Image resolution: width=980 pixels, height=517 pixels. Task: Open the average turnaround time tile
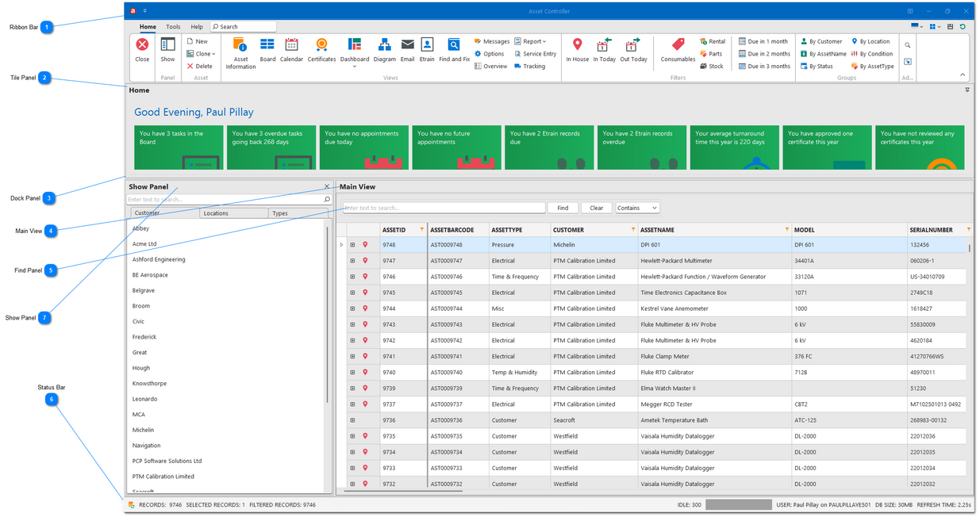click(x=734, y=147)
